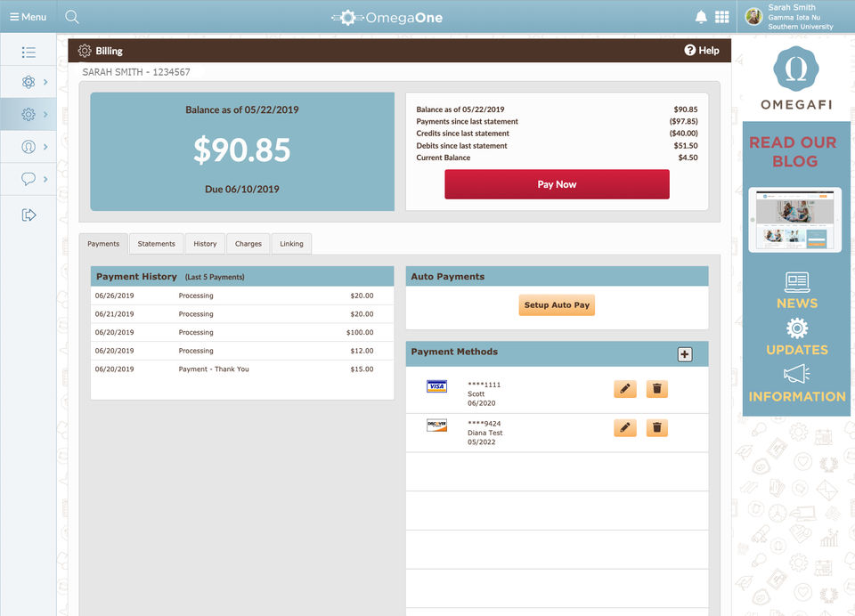This screenshot has width=855, height=616.
Task: Add a new payment method plus icon
Action: tap(685, 354)
